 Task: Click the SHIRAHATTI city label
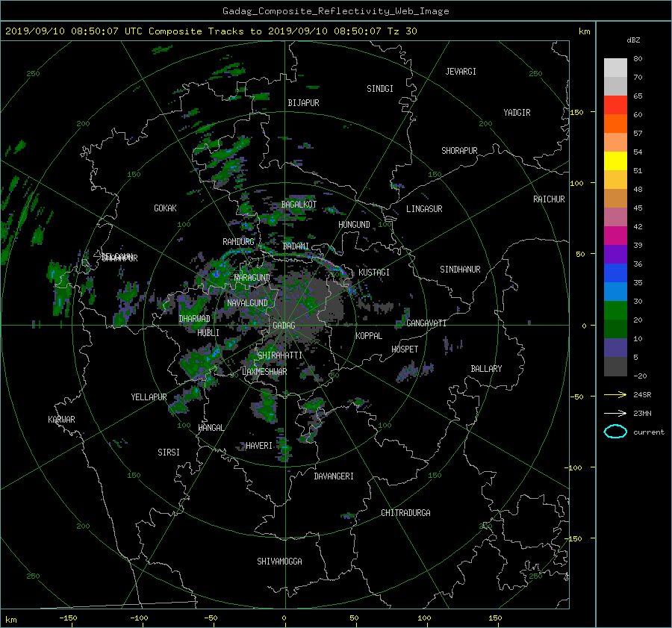click(280, 355)
